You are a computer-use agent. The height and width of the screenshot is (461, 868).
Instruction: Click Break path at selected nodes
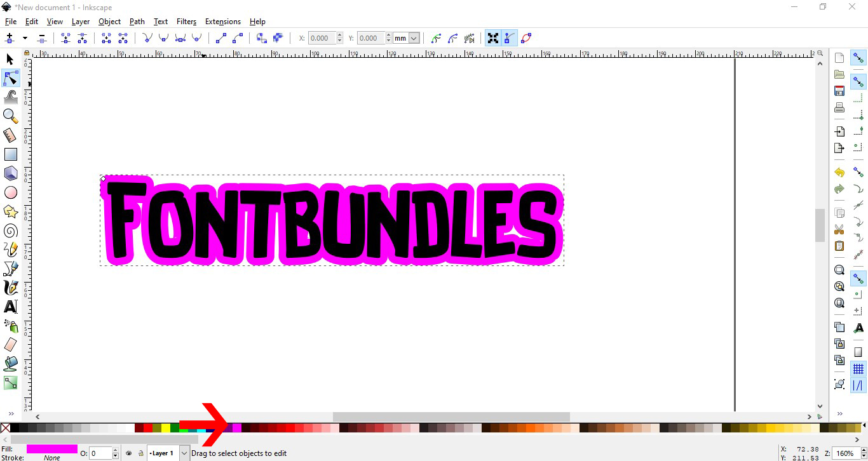tap(82, 38)
